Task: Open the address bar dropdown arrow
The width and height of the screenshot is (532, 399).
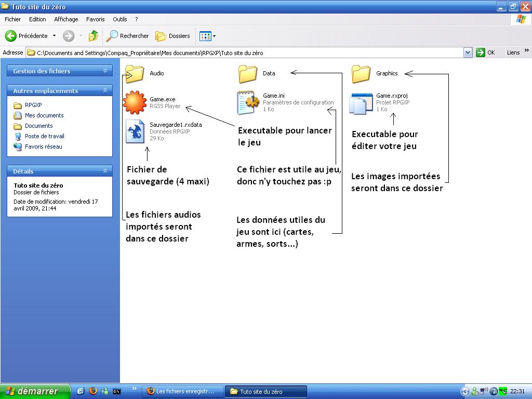Action: [x=468, y=52]
